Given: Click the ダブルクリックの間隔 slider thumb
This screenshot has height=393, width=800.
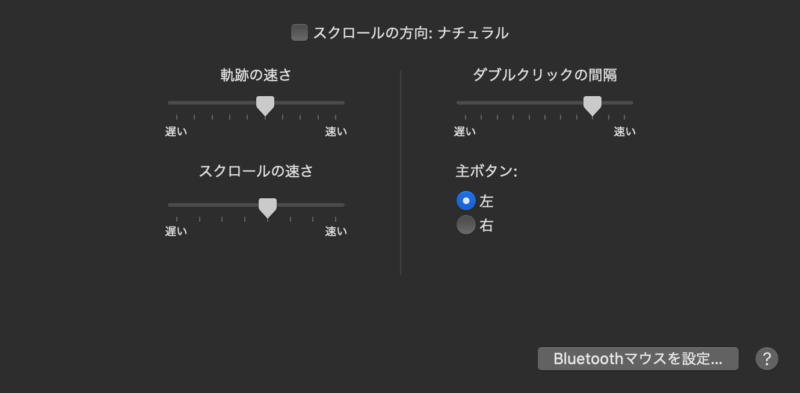Looking at the screenshot, I should pos(592,106).
